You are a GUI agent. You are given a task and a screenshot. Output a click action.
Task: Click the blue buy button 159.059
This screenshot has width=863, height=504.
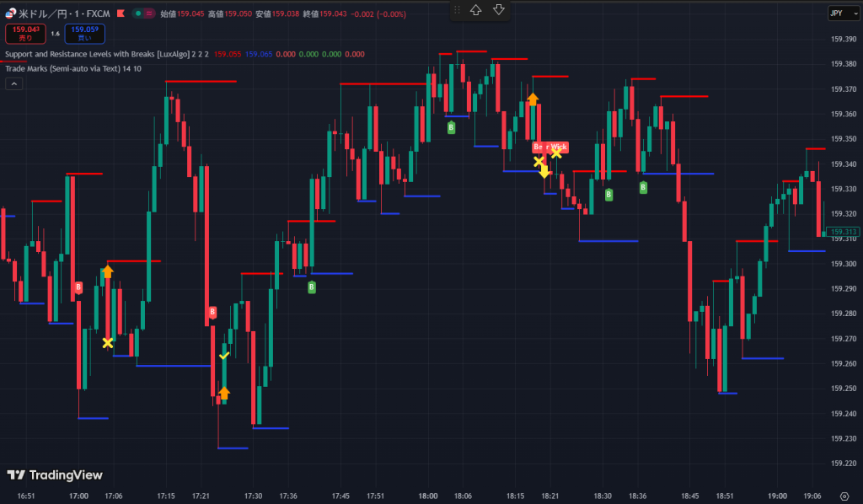pyautogui.click(x=84, y=34)
